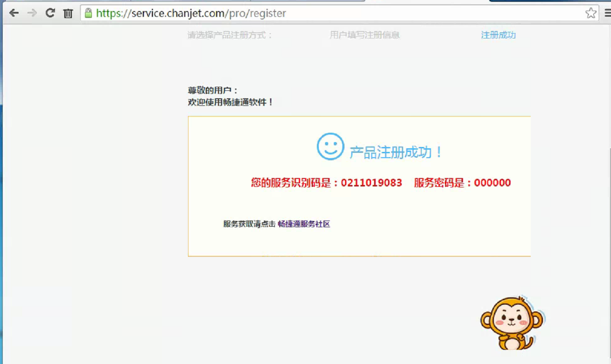Click the cartoon monkey mascot
Viewport: 611px width, 364px height.
(513, 322)
